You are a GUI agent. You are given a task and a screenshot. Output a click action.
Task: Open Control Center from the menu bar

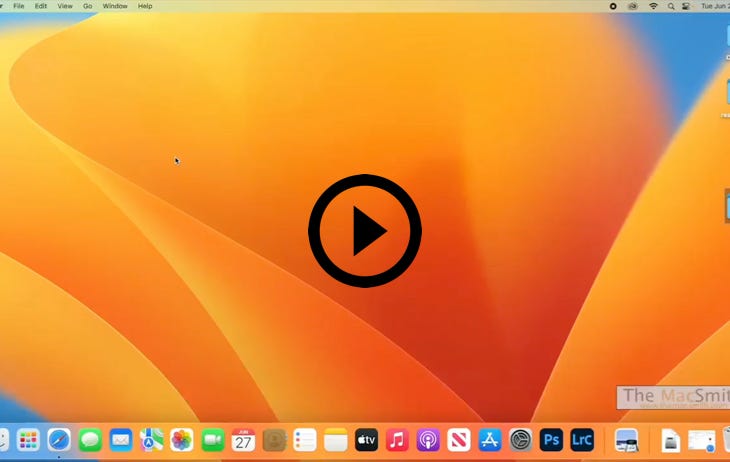pyautogui.click(x=686, y=6)
